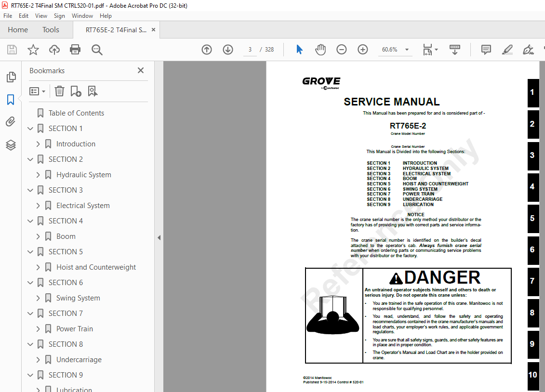
Task: Click find current bookmark icon
Action: (x=93, y=91)
